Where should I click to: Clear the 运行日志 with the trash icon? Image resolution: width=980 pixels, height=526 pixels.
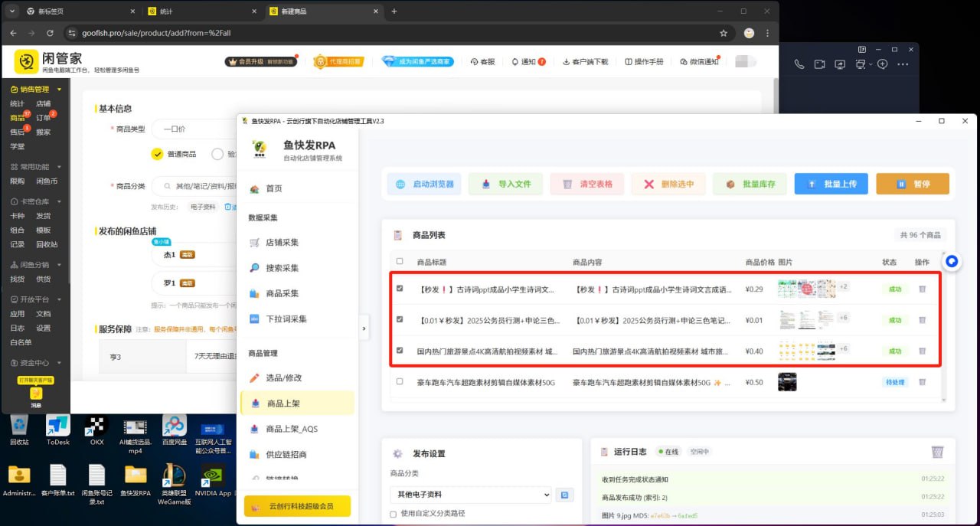tap(937, 452)
